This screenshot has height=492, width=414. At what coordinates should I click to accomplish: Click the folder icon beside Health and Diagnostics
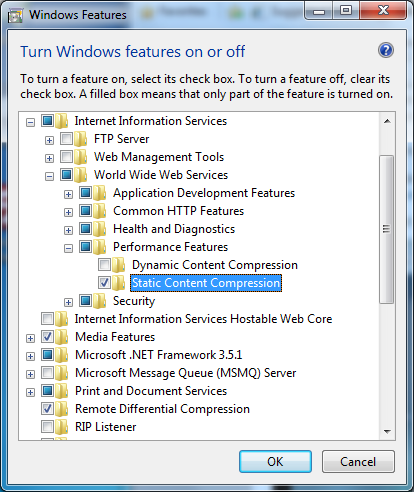pos(100,229)
